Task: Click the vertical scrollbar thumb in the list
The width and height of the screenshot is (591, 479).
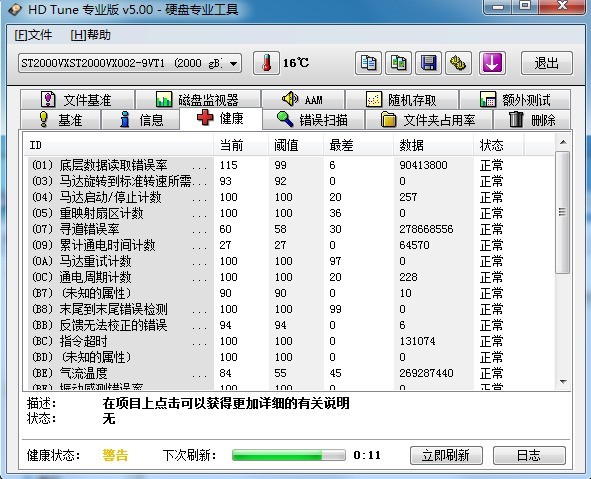Action: 563,212
